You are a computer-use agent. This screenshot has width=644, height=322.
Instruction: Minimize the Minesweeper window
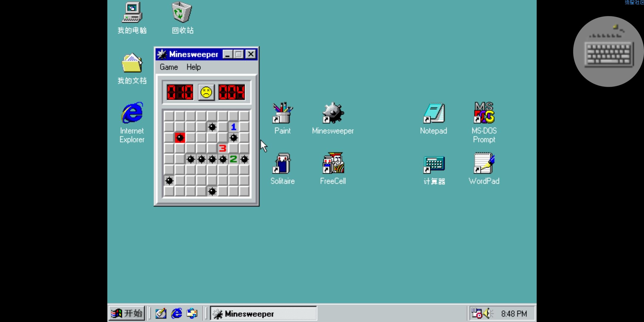[228, 54]
